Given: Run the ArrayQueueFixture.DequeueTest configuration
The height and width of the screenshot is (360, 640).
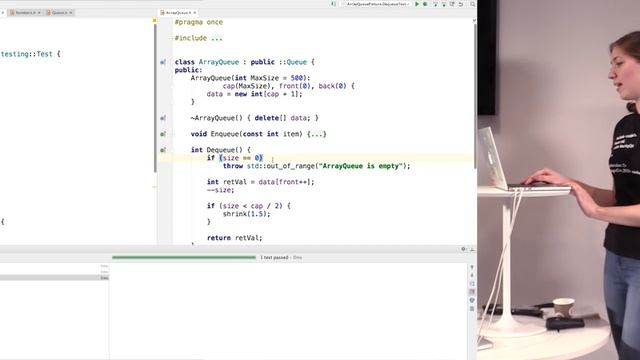Looking at the screenshot, I should tap(417, 4).
